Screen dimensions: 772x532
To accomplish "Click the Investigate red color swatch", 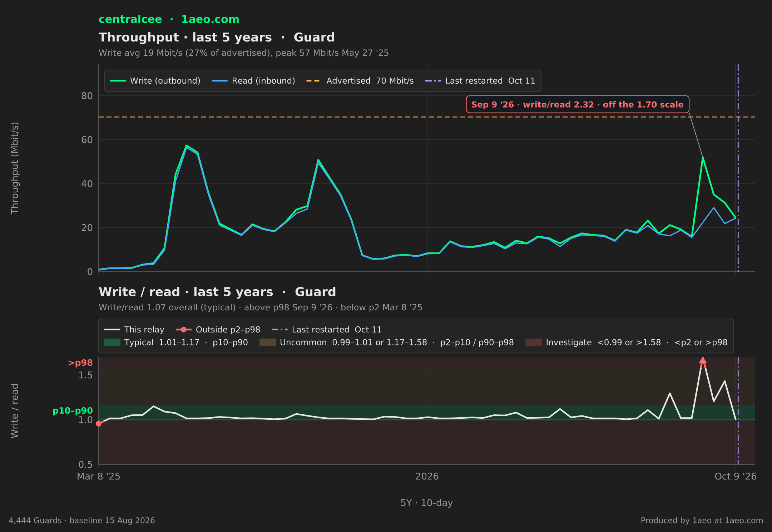I will pos(534,343).
